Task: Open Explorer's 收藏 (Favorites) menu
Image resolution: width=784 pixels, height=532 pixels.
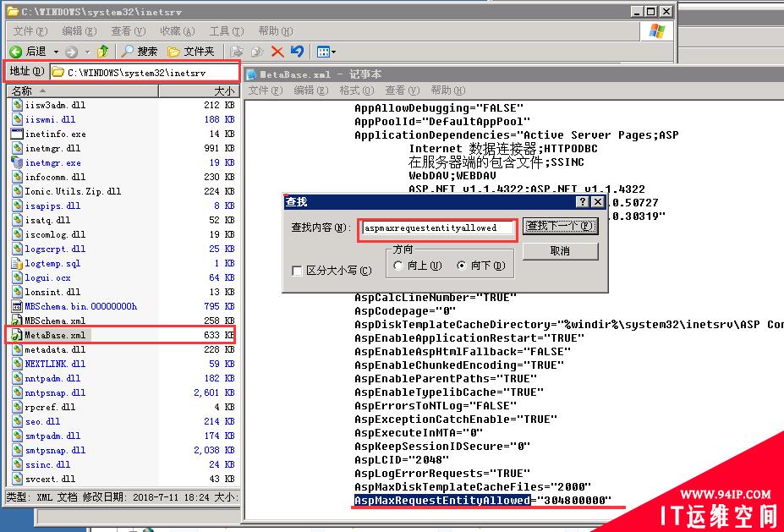Action: click(x=177, y=31)
